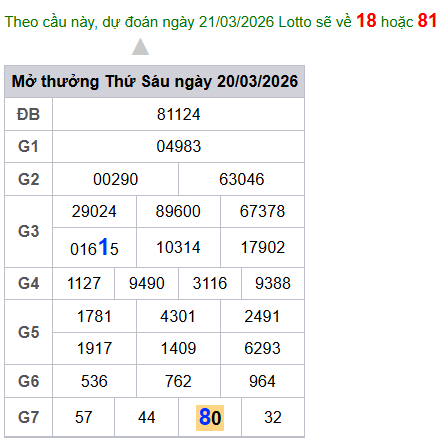Select G2 number 63046
The image size is (442, 443).
[242, 179]
